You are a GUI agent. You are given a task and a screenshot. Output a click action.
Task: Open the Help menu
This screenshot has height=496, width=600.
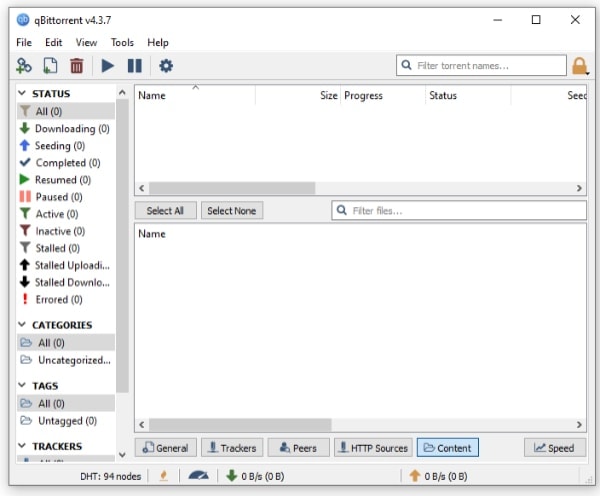coord(158,42)
